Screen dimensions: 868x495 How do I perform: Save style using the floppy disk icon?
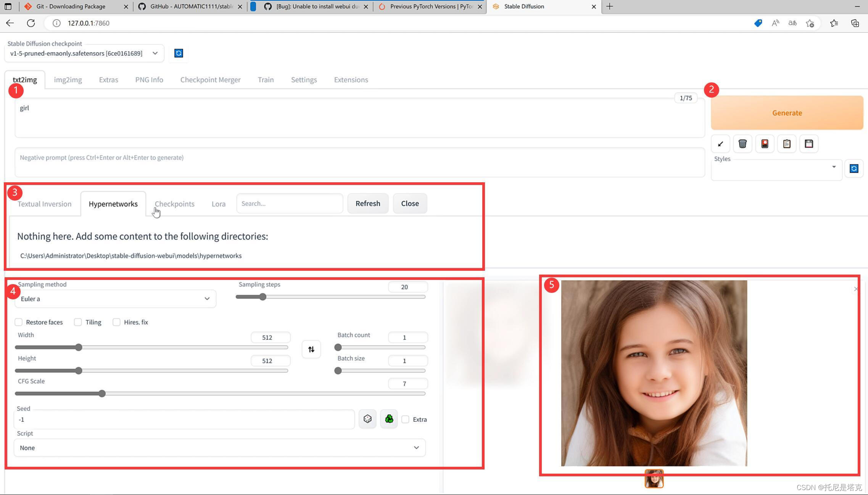(x=809, y=144)
